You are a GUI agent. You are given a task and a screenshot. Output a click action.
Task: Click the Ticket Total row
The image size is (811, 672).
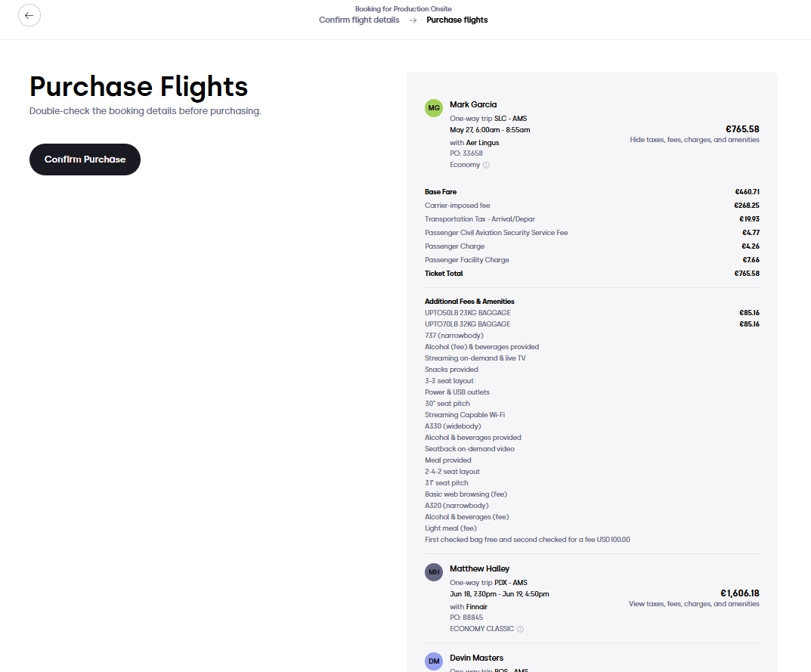coord(592,274)
